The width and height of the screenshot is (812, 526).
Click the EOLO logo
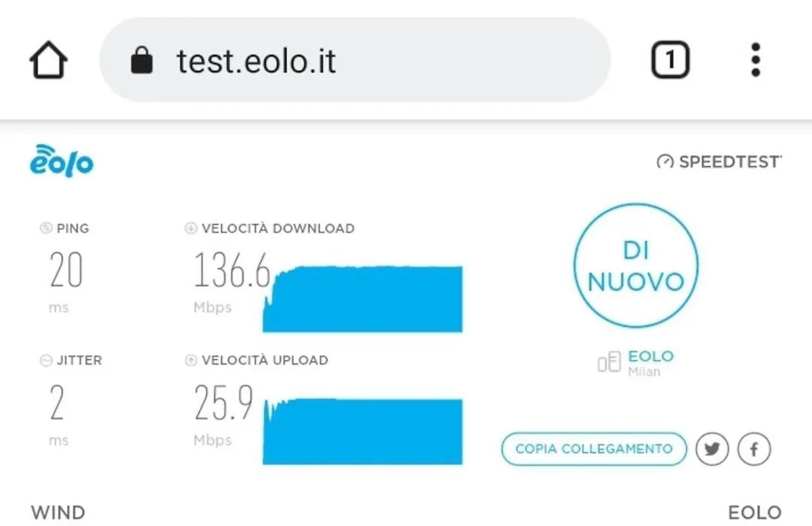point(62,161)
